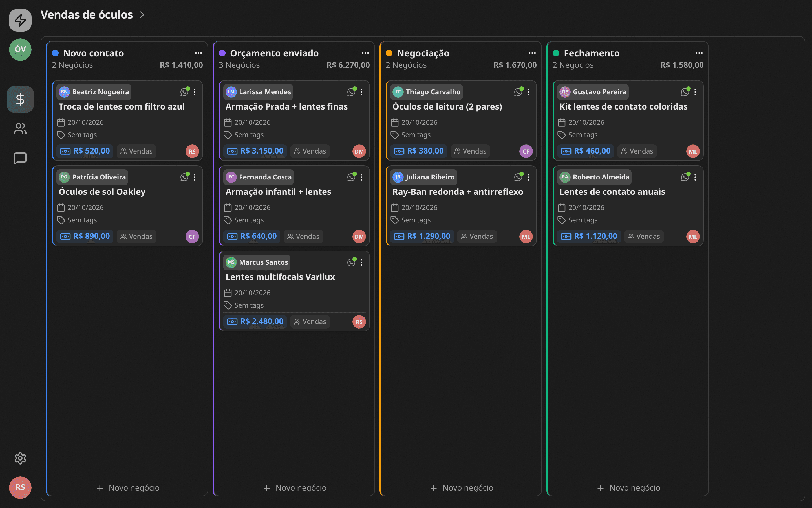Click the R$ 1.290,00 value on Juliana Ribeiro card
Screen dimensions: 812x508
[422, 236]
